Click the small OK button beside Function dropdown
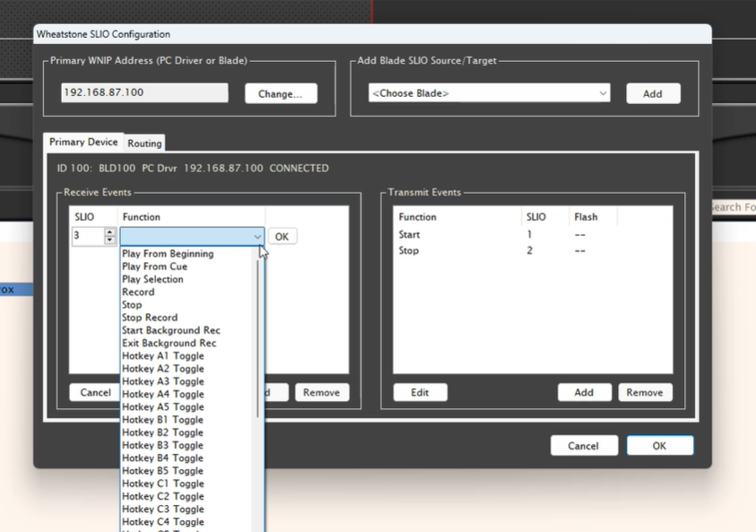The height and width of the screenshot is (532, 756). pos(282,236)
